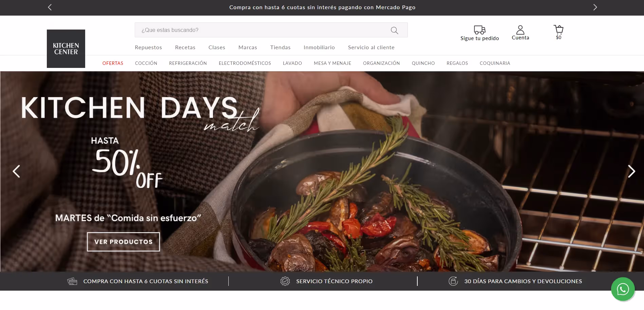Visit the Tiendas link
The image size is (644, 310).
280,48
